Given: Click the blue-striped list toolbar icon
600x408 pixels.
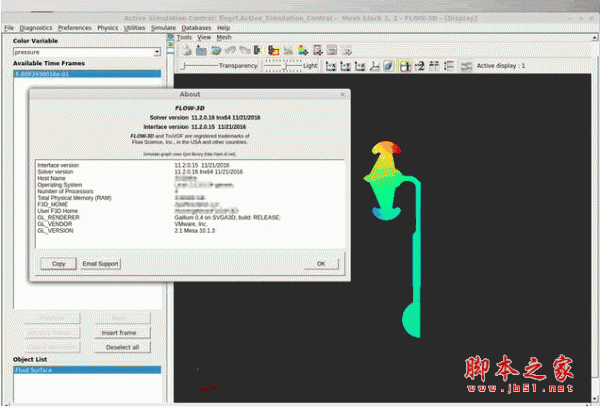Looking at the screenshot, I should click(x=332, y=50).
